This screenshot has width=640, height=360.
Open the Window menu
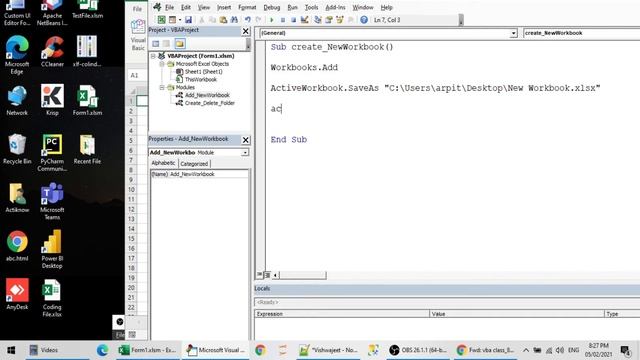(362, 7)
